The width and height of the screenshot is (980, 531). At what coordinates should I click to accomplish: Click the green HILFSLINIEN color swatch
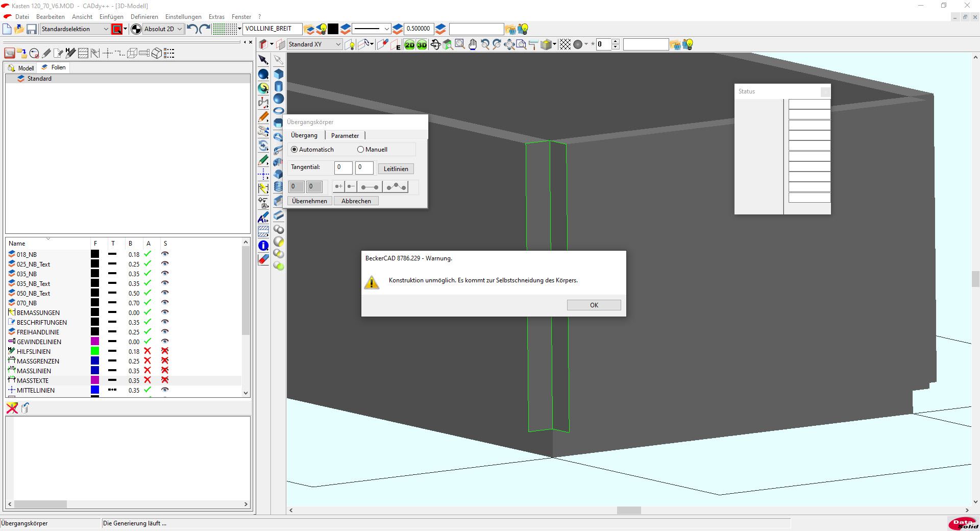[95, 351]
